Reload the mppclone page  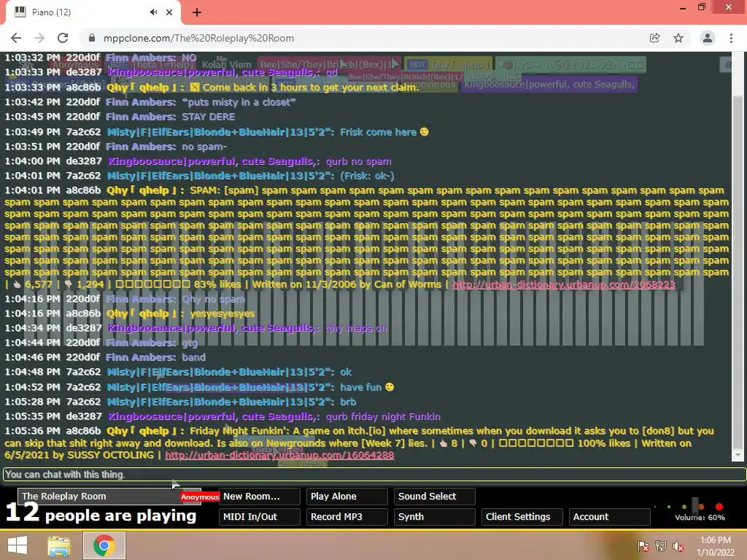[63, 38]
